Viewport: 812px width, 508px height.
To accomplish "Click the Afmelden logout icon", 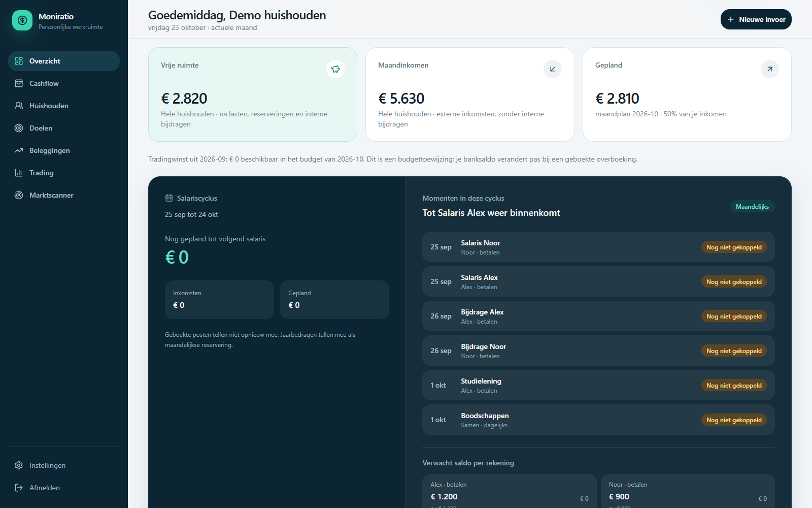I will click(19, 488).
